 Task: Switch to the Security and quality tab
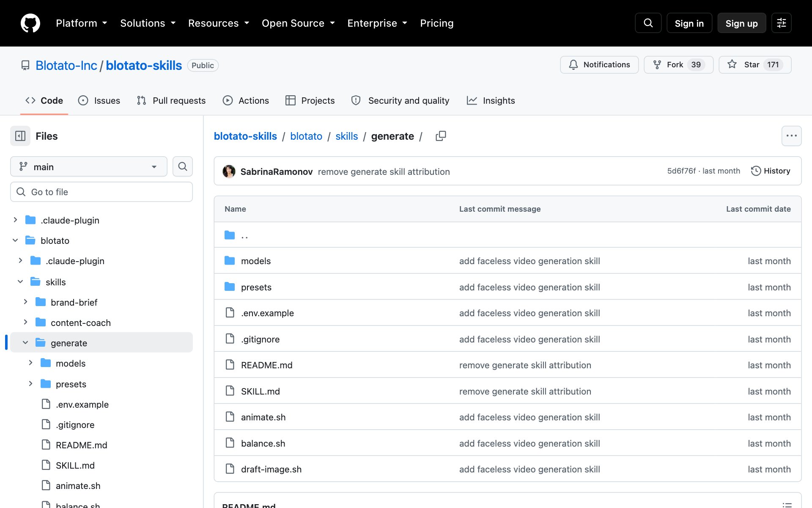[400, 100]
